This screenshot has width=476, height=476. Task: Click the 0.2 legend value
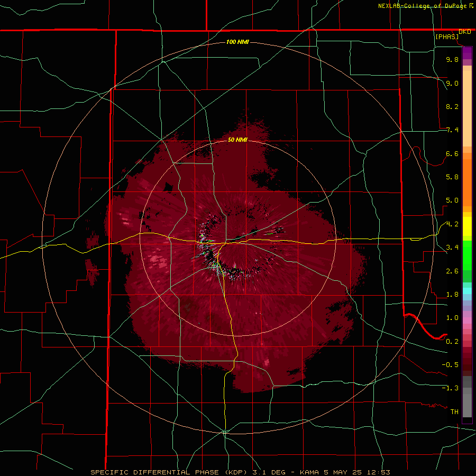(452, 342)
